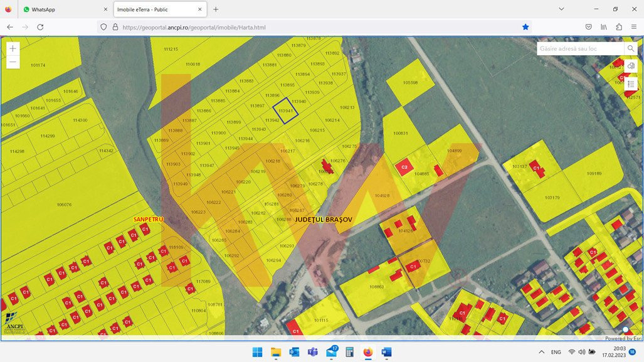This screenshot has height=362, width=644.
Task: Open the browser extensions icon
Action: pos(619,27)
